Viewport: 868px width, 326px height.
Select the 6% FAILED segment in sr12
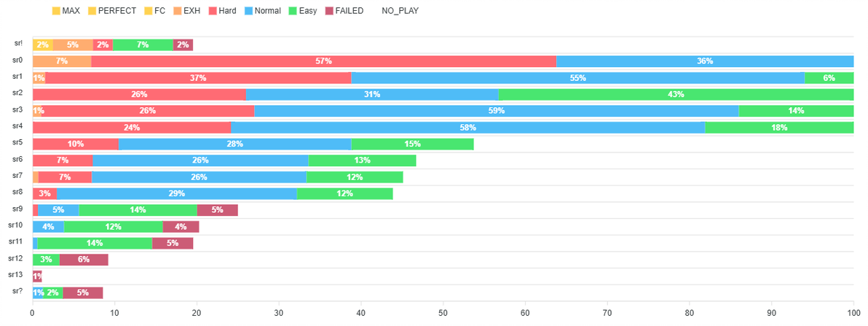[x=84, y=260]
